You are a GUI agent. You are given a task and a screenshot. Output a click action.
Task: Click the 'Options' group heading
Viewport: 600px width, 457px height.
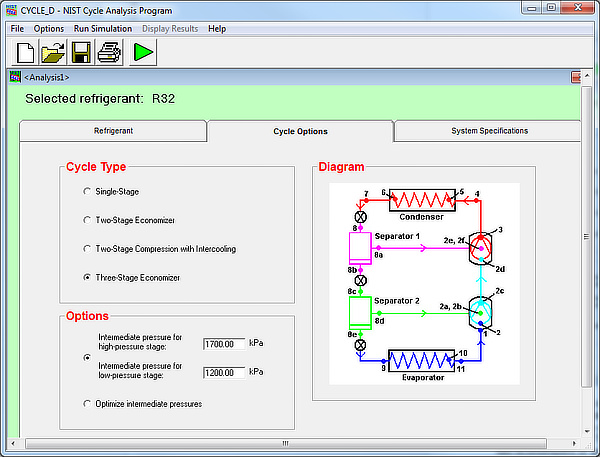tap(87, 316)
